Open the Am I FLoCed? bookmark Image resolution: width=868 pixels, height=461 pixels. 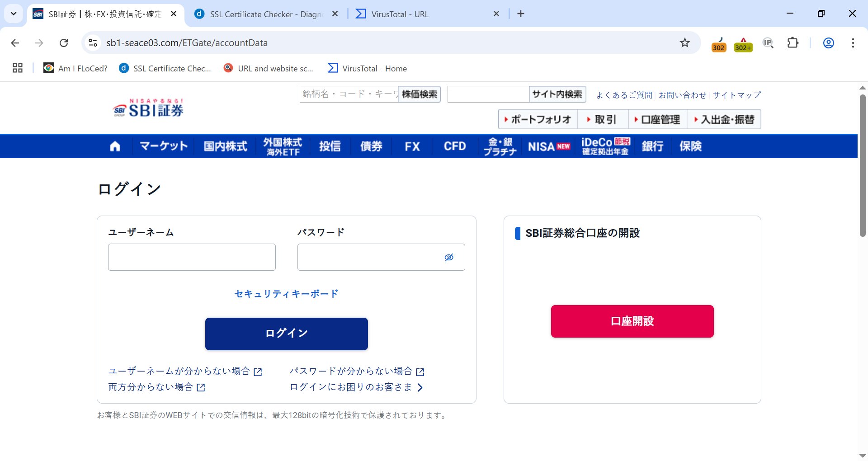coord(75,68)
